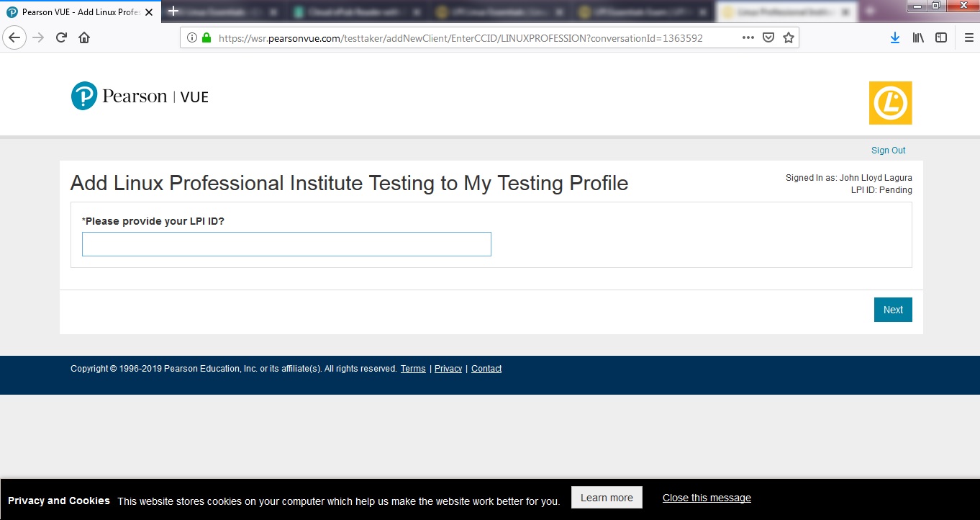Open the Contact link in footer
Viewport: 980px width, 520px height.
[486, 369]
